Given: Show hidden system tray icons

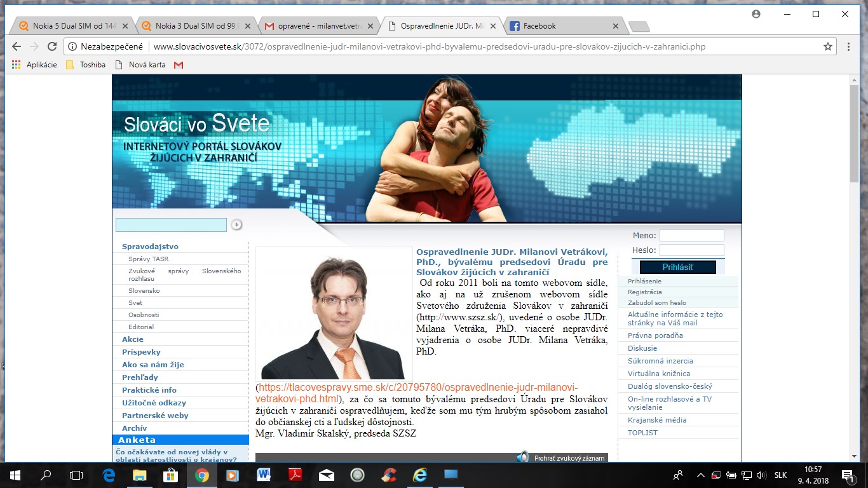Looking at the screenshot, I should [x=700, y=475].
